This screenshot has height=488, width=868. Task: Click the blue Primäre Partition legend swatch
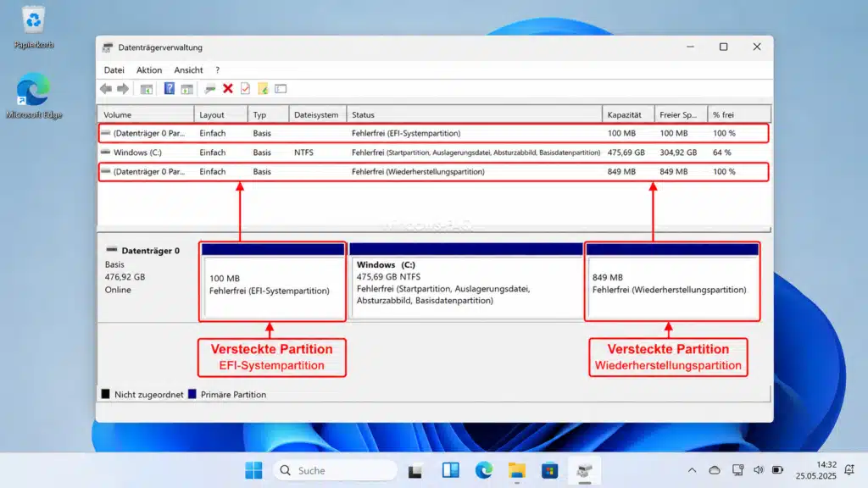click(192, 394)
